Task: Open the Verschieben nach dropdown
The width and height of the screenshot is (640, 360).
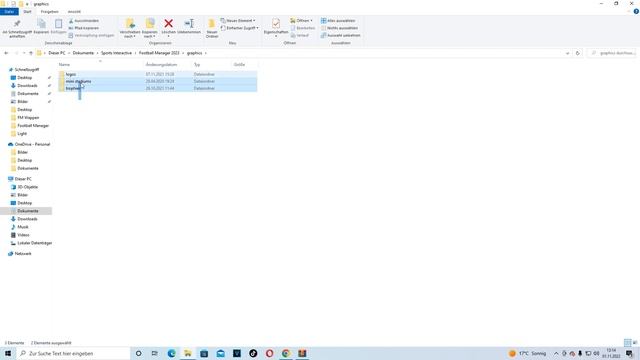Action: (x=130, y=28)
